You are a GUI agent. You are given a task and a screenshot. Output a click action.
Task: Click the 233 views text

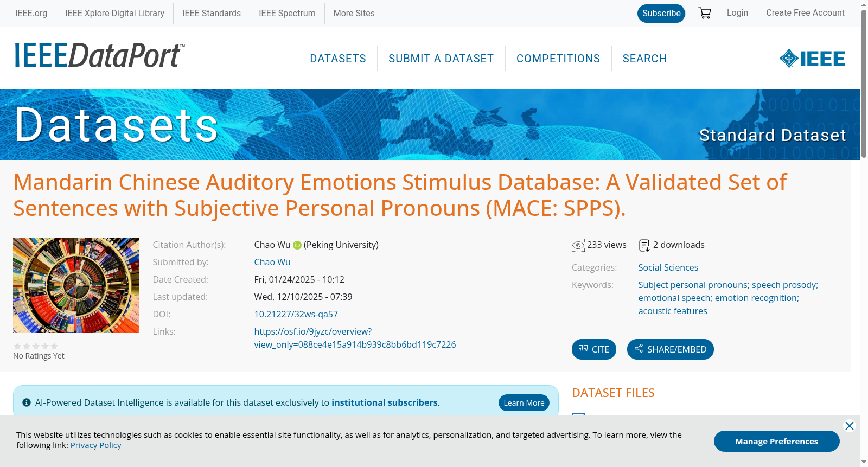coord(607,245)
